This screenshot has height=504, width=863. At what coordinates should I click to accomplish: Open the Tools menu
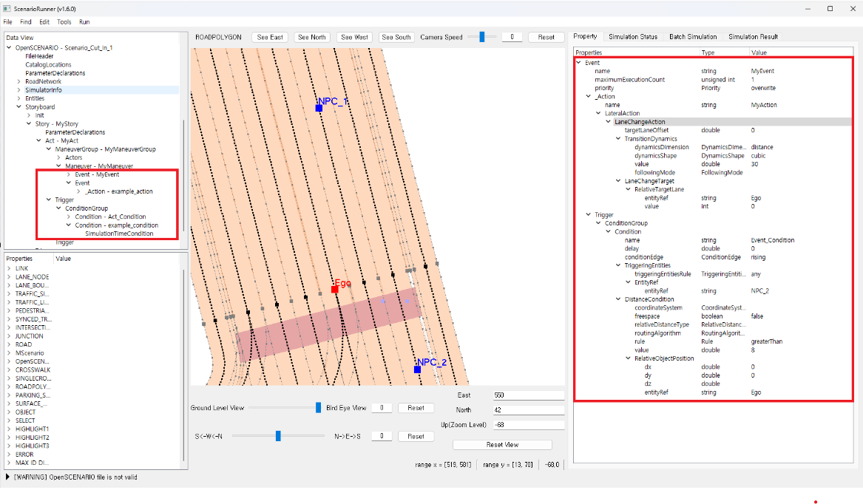[x=64, y=22]
